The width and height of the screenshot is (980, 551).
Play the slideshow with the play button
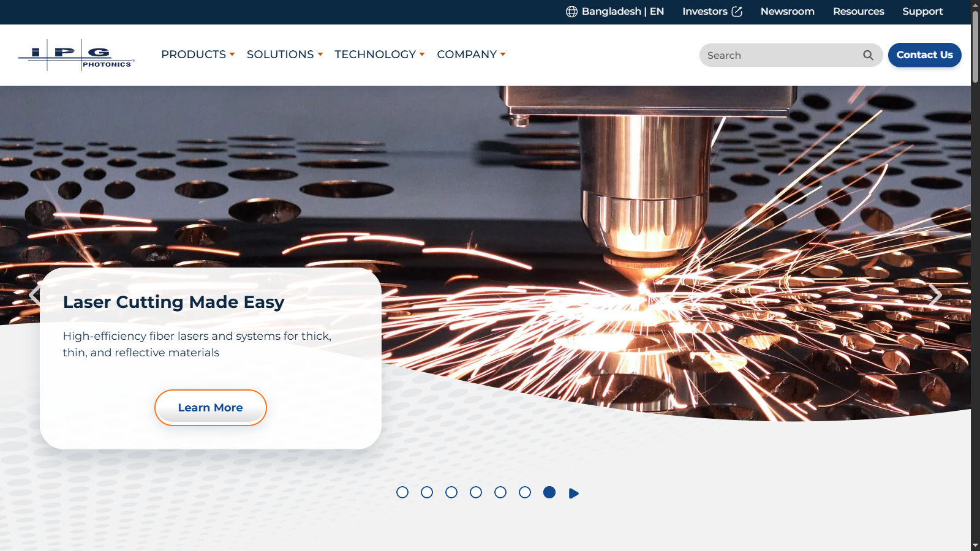tap(573, 493)
